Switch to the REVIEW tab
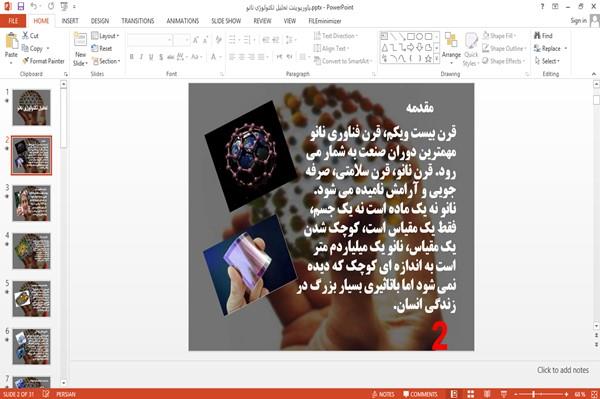This screenshot has height=399, width=600. click(x=262, y=21)
